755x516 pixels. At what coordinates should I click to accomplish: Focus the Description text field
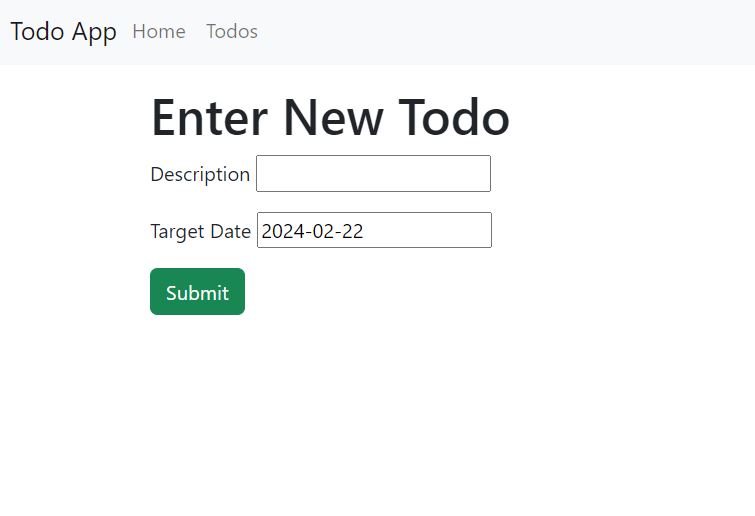point(373,173)
